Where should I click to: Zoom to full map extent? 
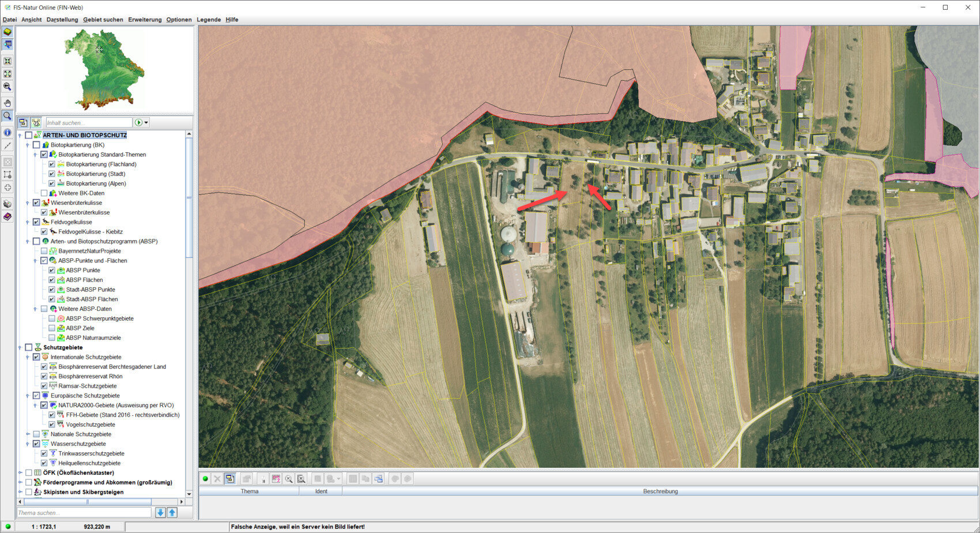[x=7, y=74]
